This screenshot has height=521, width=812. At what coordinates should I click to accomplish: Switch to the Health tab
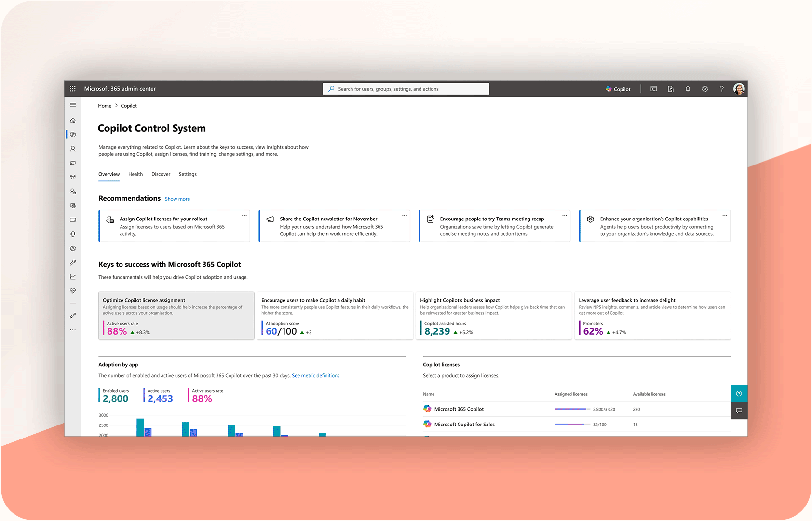(x=135, y=174)
